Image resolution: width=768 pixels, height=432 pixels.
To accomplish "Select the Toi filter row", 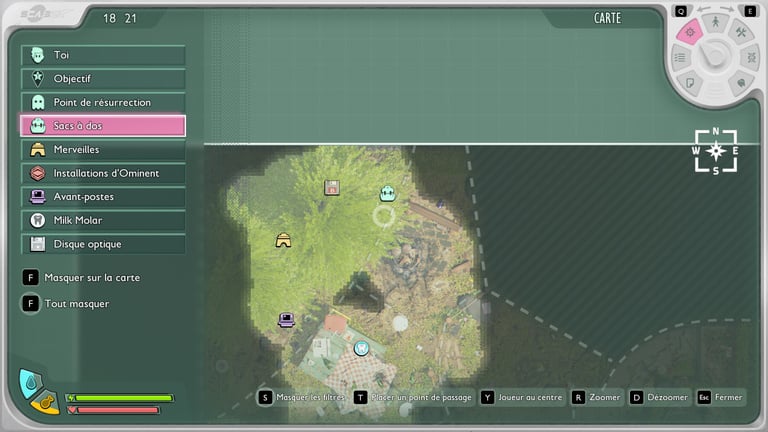I will (x=103, y=55).
